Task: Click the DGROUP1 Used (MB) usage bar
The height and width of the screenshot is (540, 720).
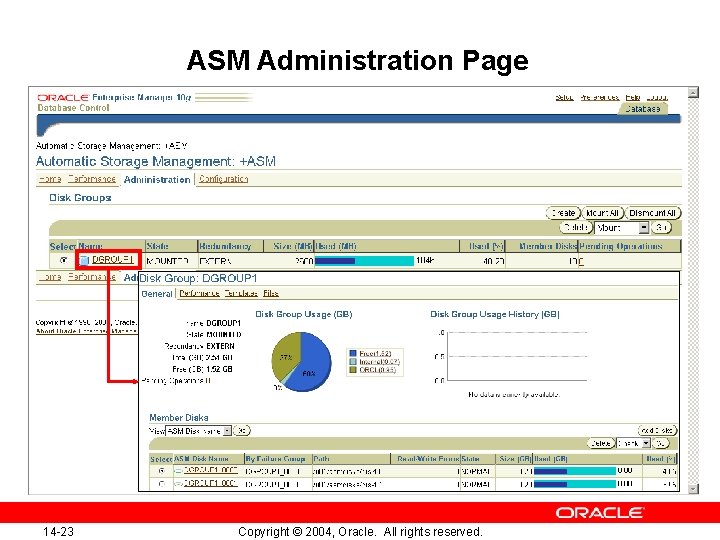Action: pyautogui.click(x=364, y=261)
